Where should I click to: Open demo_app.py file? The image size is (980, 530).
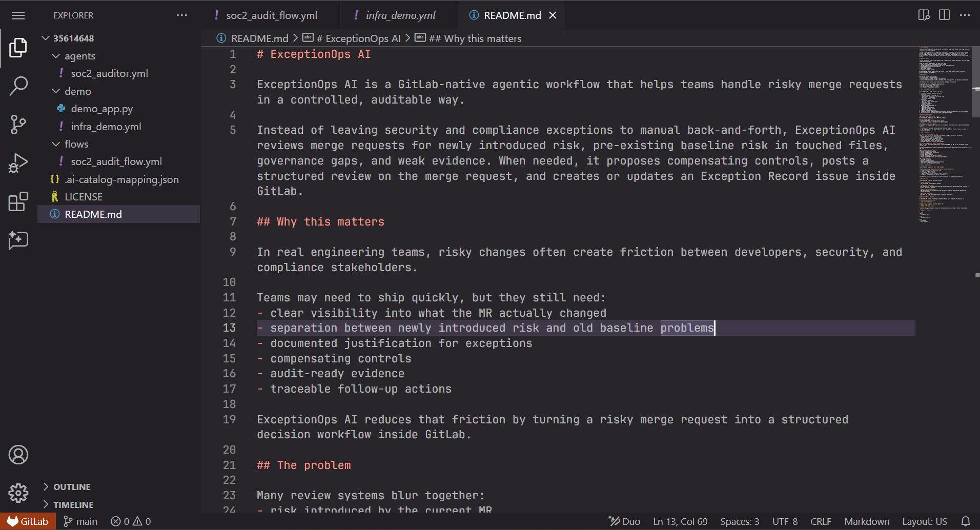119,109
